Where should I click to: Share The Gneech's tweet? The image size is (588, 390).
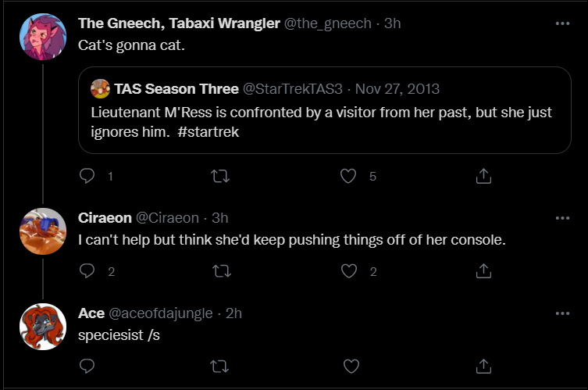click(483, 176)
